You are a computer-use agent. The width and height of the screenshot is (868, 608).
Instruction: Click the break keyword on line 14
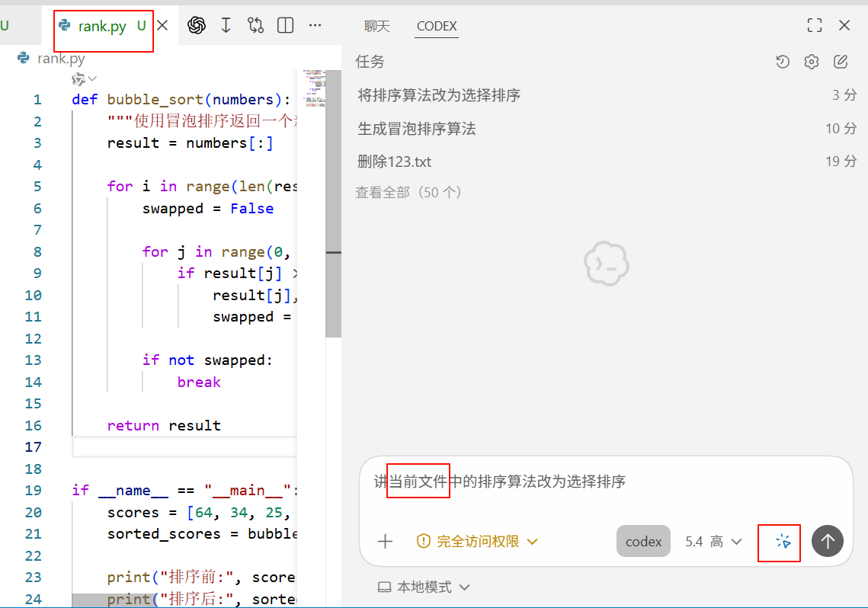199,382
